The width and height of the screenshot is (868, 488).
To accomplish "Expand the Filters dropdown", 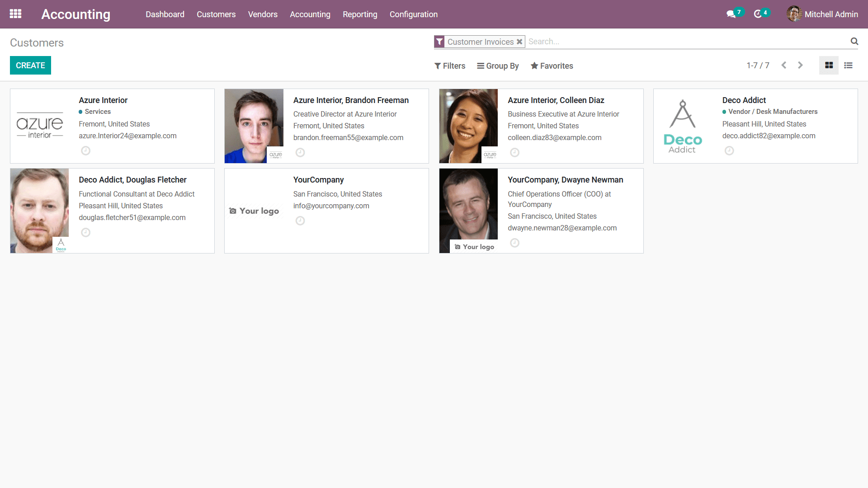I will [x=450, y=66].
